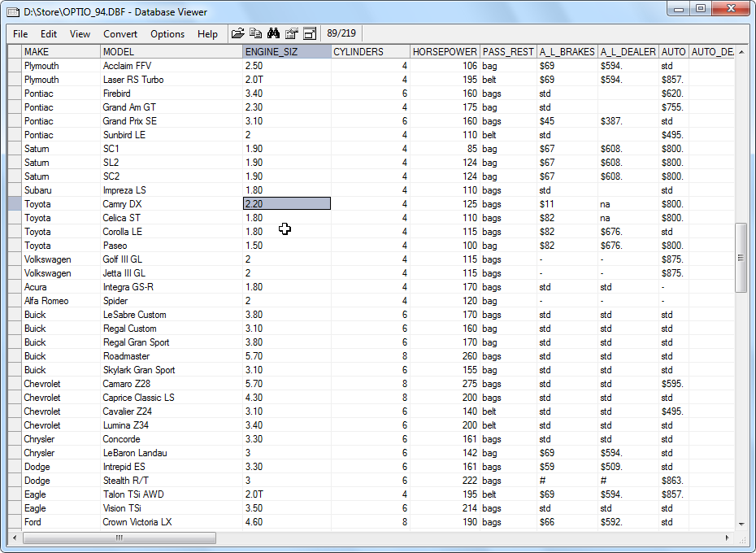Click the AUTO column header

(x=674, y=51)
